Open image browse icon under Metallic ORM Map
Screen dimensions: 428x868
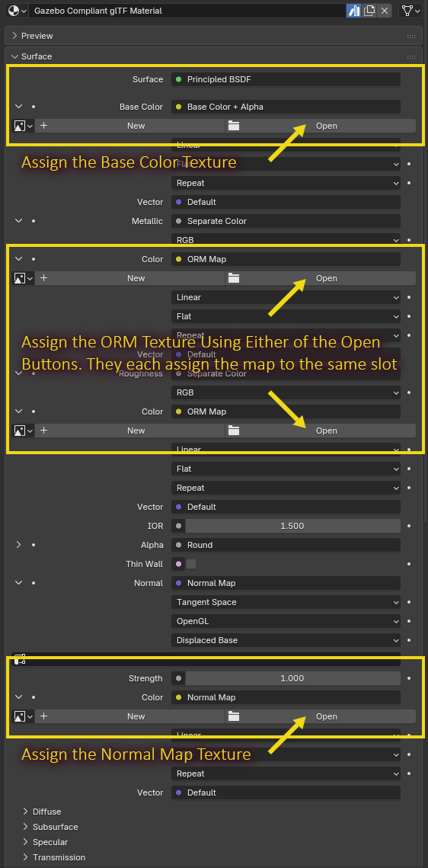coord(23,278)
